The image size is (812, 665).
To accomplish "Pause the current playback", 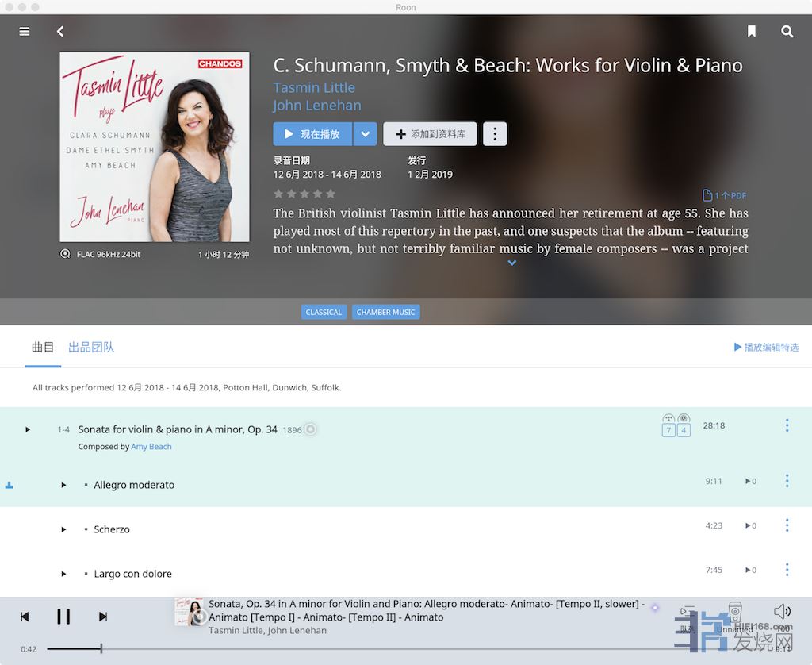I will [63, 617].
